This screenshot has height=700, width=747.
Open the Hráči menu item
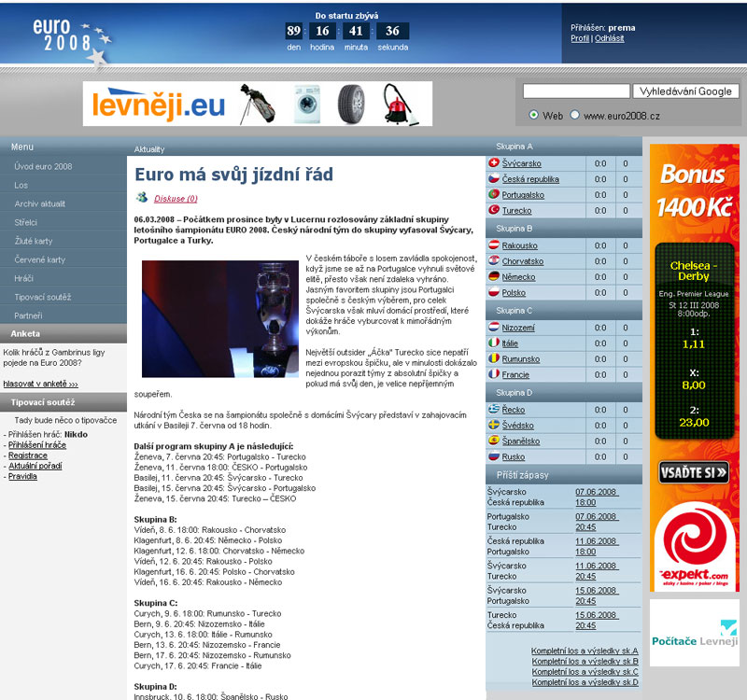(x=24, y=278)
